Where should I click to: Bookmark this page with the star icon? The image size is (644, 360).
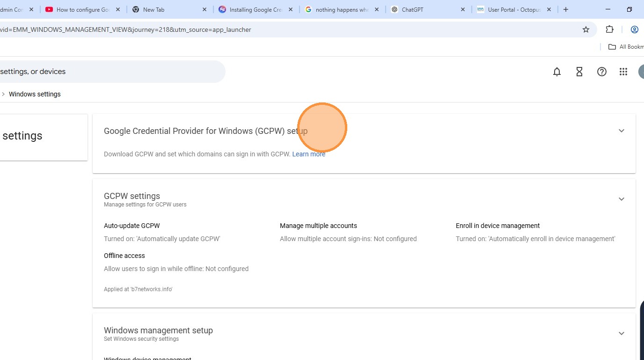coord(586,29)
